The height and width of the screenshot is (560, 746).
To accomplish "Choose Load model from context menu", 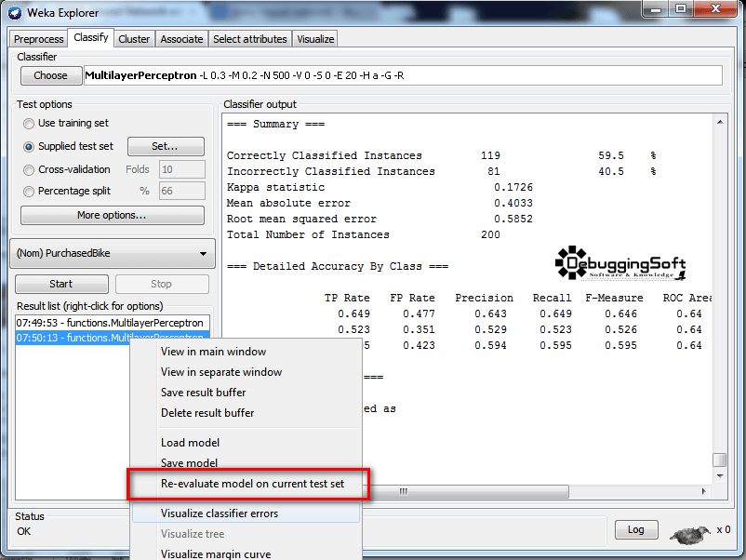I will click(246, 443).
